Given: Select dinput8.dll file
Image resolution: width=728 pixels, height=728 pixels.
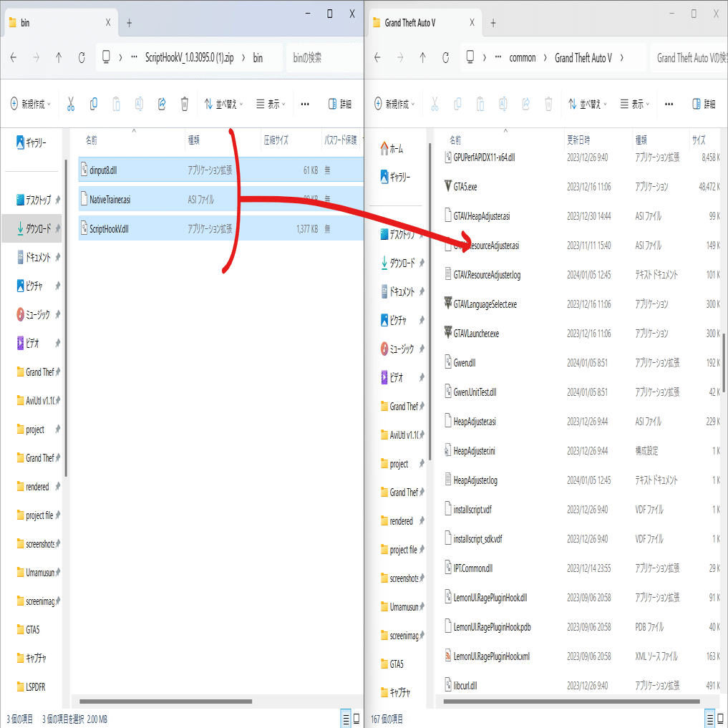Looking at the screenshot, I should [221, 170].
